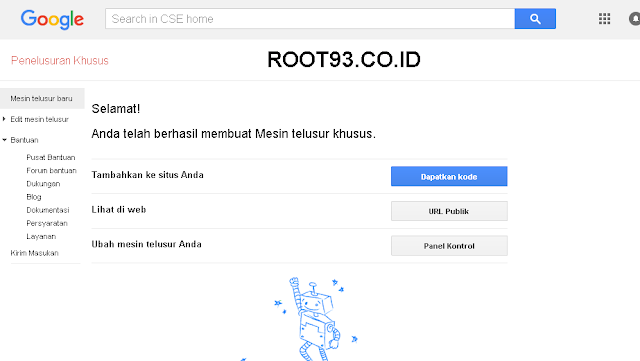Click the Google logo
The width and height of the screenshot is (640, 361).
click(52, 19)
